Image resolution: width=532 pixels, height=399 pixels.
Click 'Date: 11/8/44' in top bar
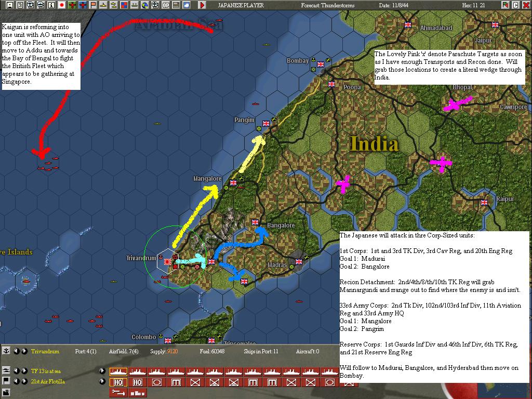394,5
